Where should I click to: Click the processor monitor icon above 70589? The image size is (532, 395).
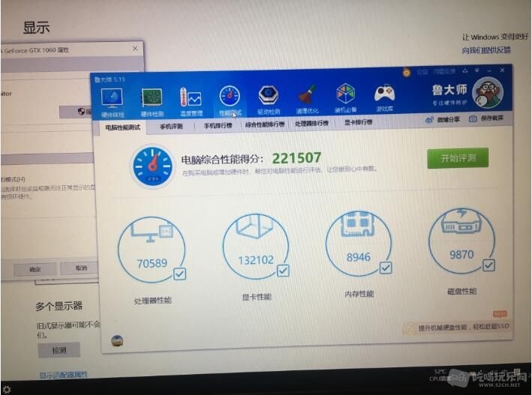(x=152, y=232)
